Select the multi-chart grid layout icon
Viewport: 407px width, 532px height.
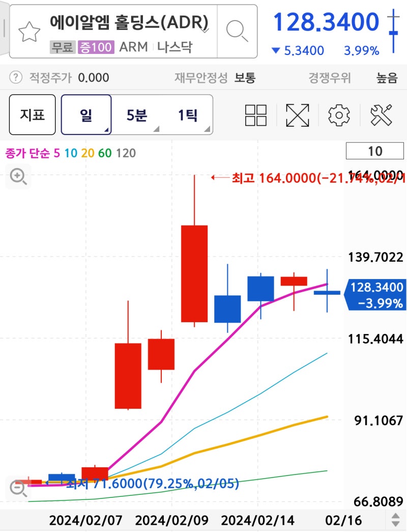[255, 115]
